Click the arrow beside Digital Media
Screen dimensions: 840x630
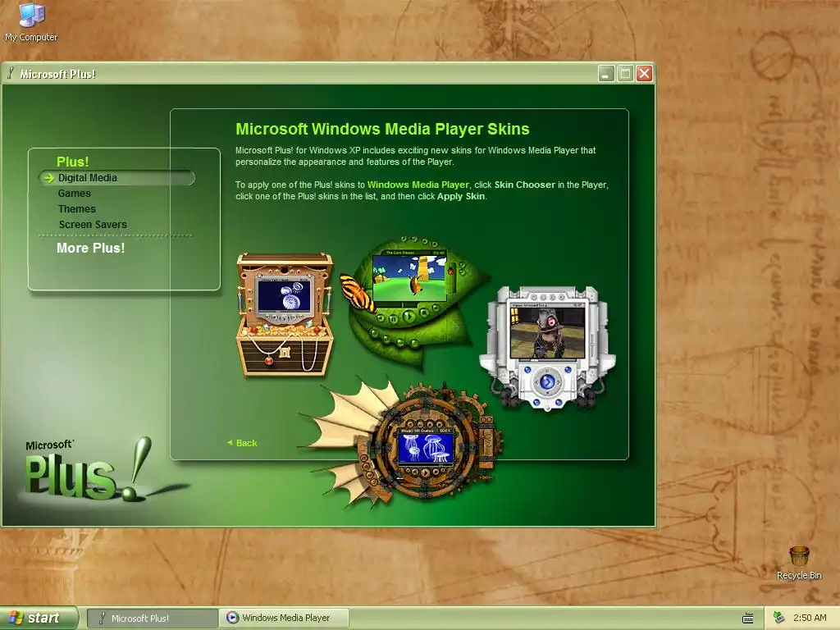tap(48, 178)
